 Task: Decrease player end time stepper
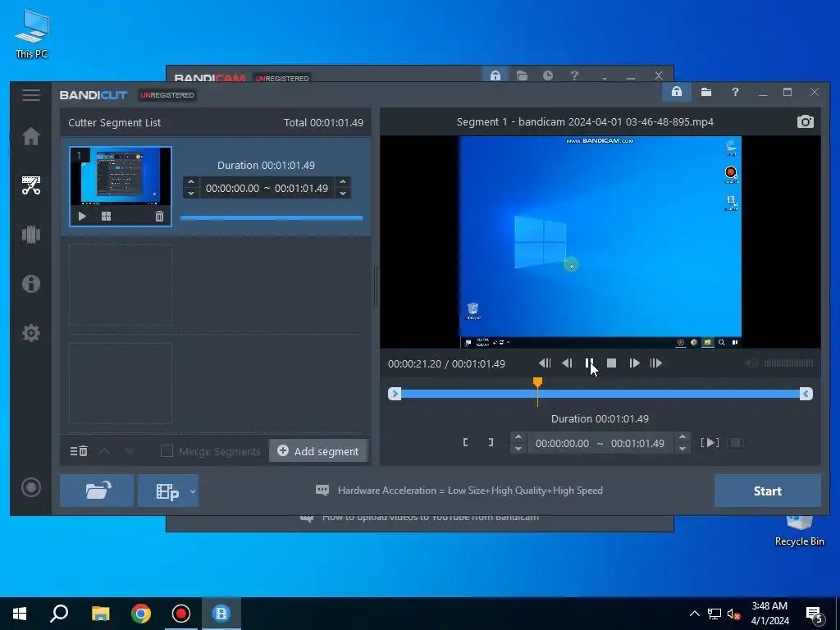coord(682,449)
